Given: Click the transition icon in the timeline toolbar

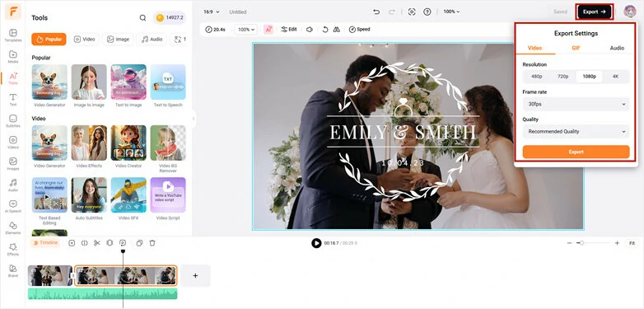Looking at the screenshot, I should pyautogui.click(x=85, y=243).
